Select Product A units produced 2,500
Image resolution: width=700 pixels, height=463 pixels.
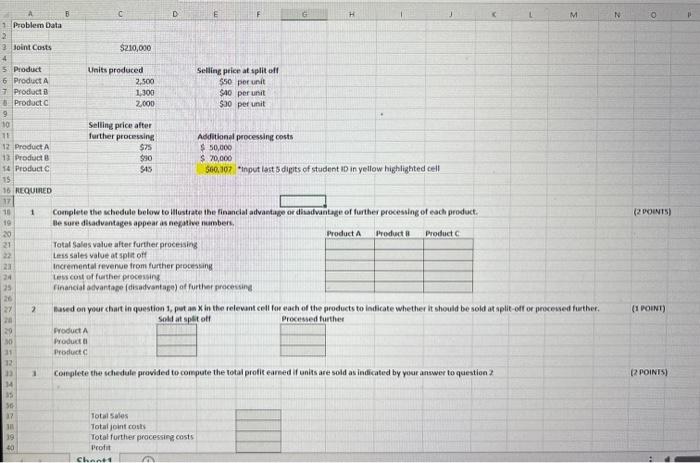(145, 81)
